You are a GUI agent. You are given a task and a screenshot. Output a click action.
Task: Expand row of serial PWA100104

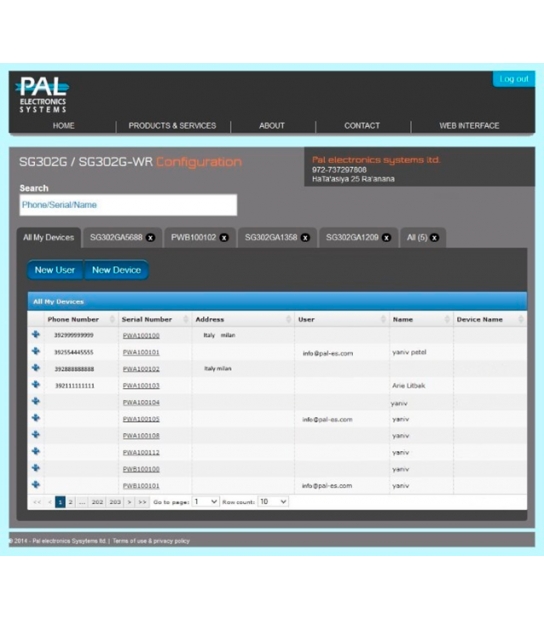[36, 401]
